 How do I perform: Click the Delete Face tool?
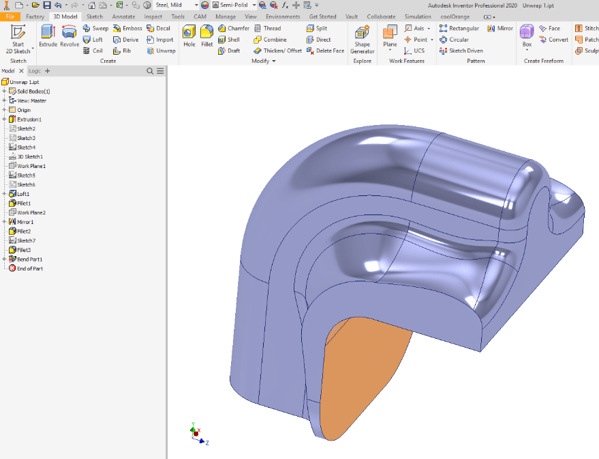tap(325, 50)
